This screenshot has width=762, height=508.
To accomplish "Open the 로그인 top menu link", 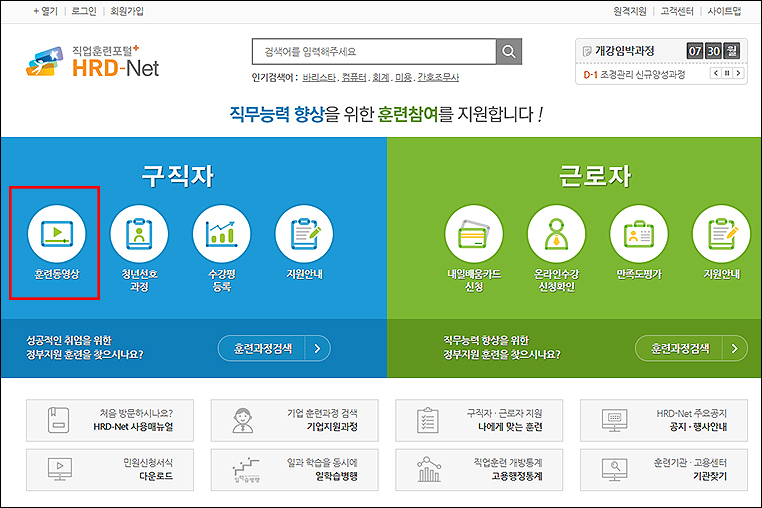I will pos(84,10).
